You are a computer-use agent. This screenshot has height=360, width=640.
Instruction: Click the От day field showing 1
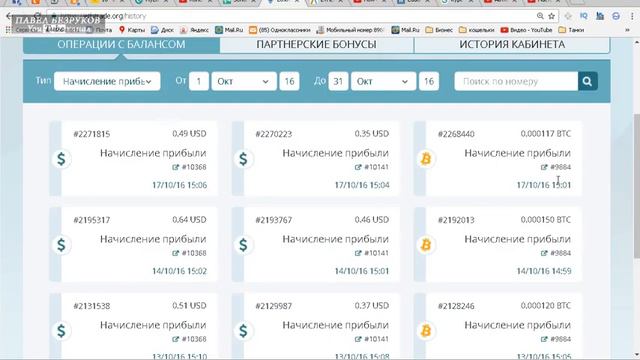[x=199, y=81]
